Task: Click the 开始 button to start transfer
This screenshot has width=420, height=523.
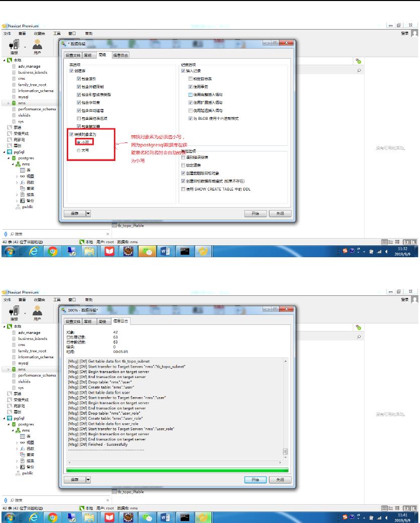Action: 256,213
